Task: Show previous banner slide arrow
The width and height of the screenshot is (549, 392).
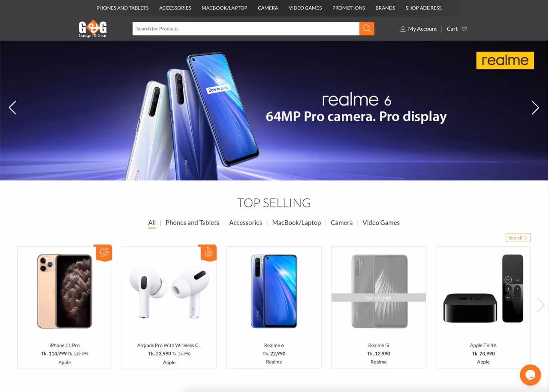Action: [12, 108]
